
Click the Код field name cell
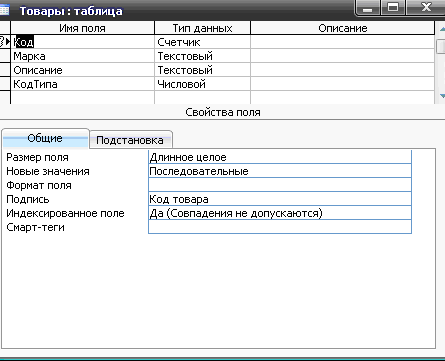(83, 42)
